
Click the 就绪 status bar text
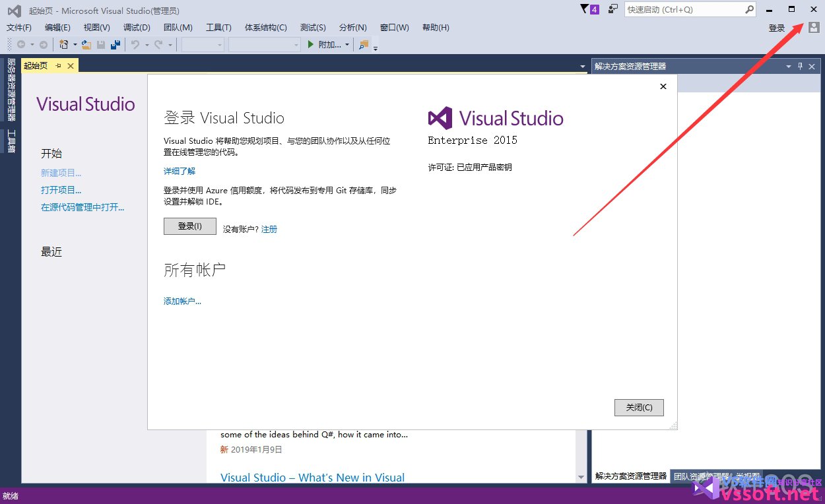click(x=11, y=495)
